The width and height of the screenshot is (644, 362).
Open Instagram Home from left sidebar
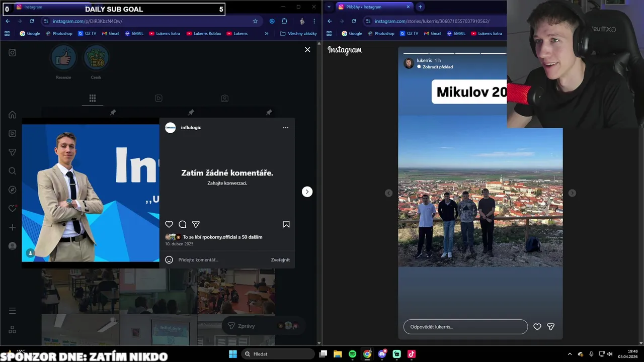[x=13, y=115]
